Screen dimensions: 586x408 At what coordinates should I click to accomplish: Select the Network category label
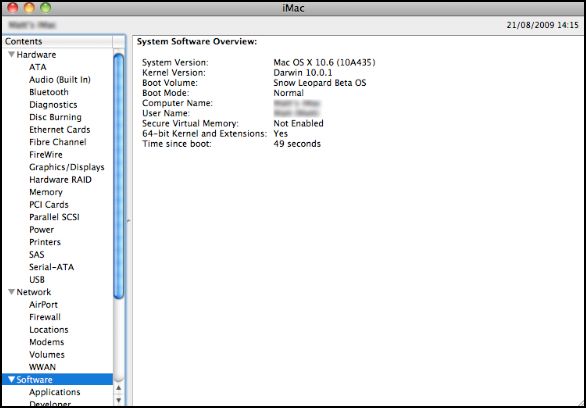(x=34, y=292)
